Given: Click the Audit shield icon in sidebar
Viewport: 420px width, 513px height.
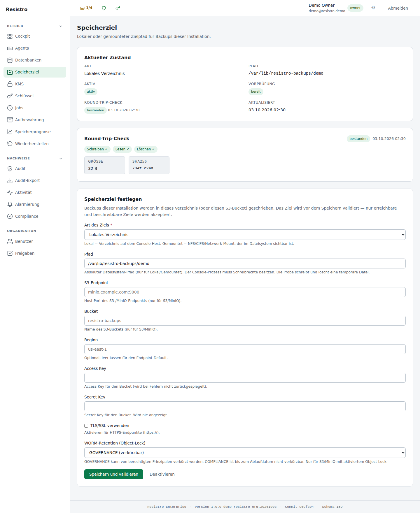Looking at the screenshot, I should [10, 169].
